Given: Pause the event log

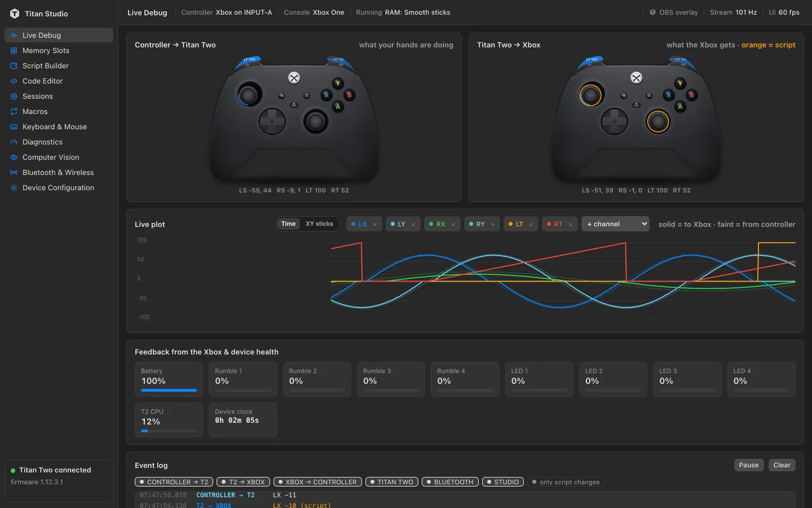Looking at the screenshot, I should [x=749, y=465].
